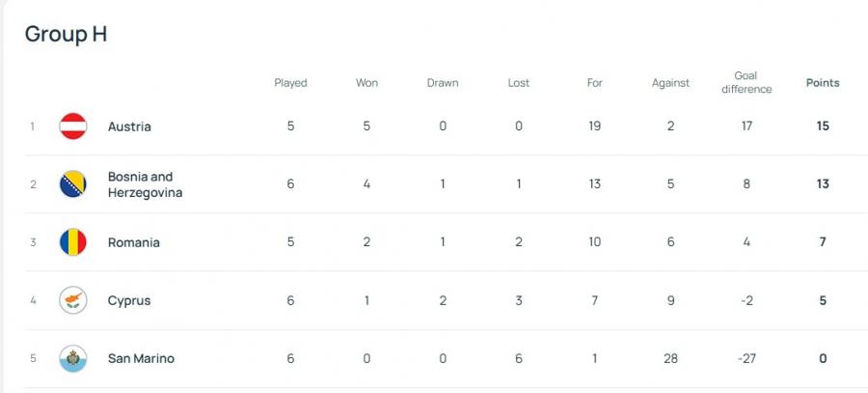Open the San Marino team link
This screenshot has width=868, height=393.
pos(141,358)
